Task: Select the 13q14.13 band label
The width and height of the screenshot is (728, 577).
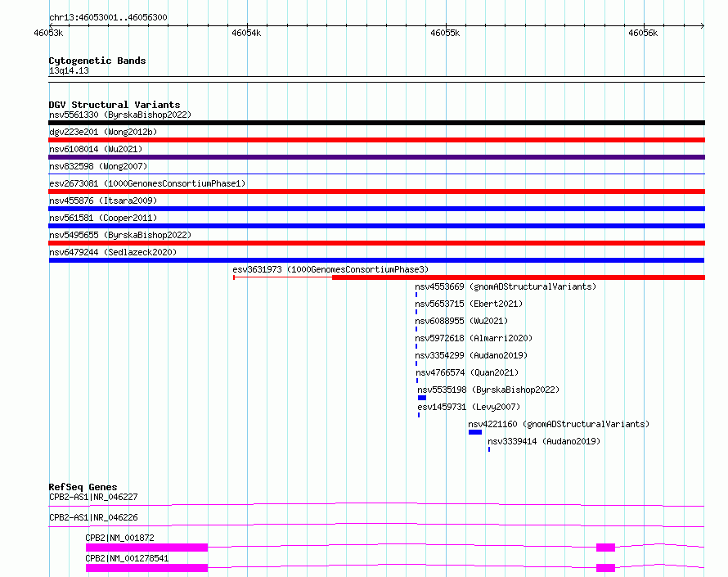Action: [69, 70]
